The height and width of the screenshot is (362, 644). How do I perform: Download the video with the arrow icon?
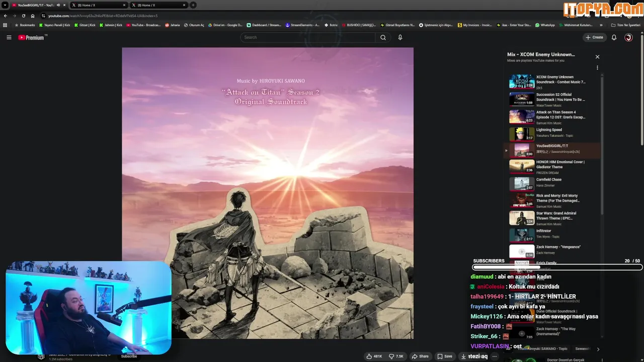click(463, 356)
